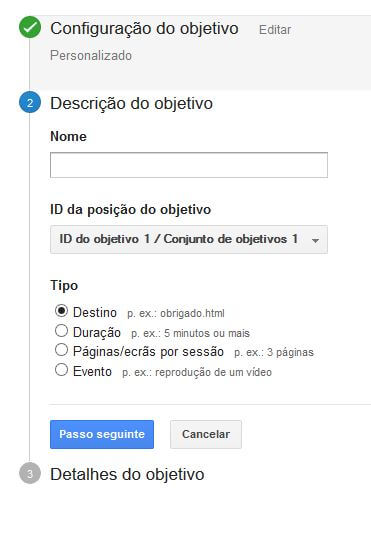Select the Duração radio option
371x533 pixels.
[x=61, y=330]
